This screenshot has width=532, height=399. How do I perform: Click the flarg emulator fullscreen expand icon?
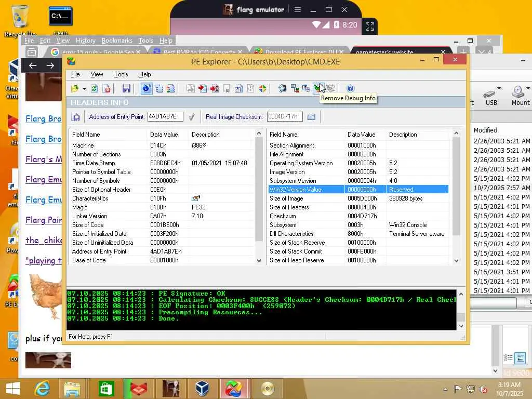370,26
